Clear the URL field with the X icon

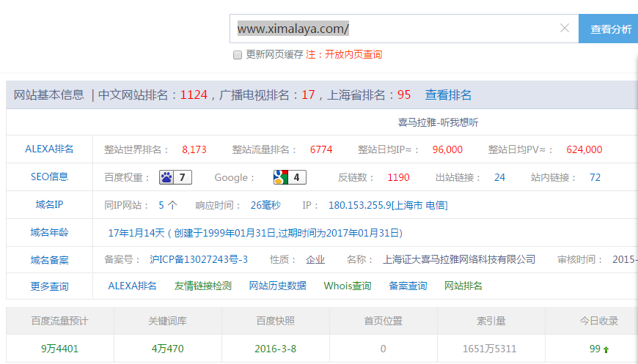(x=565, y=28)
